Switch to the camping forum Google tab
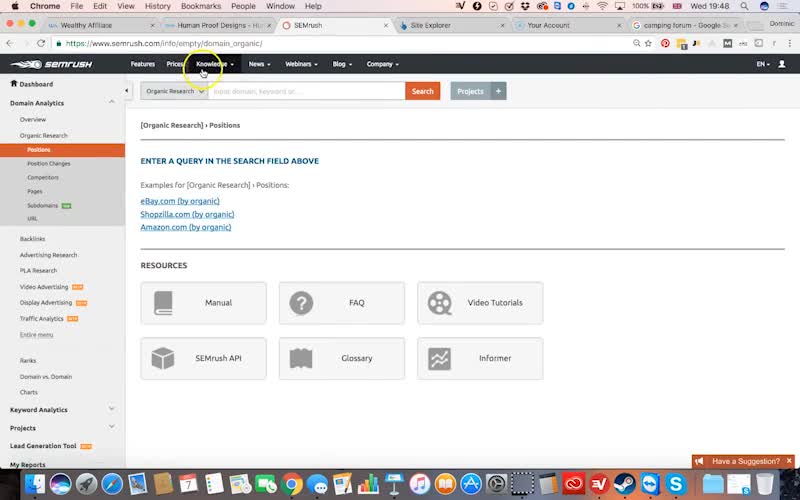Image resolution: width=800 pixels, height=500 pixels. [x=684, y=25]
